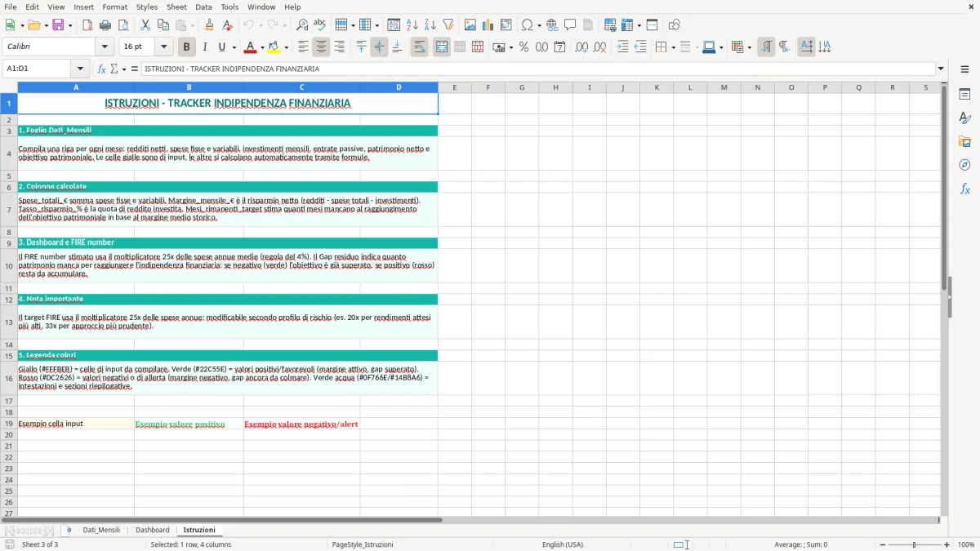The width and height of the screenshot is (980, 551).
Task: Open the sidebar Functions fx icon
Action: click(964, 189)
